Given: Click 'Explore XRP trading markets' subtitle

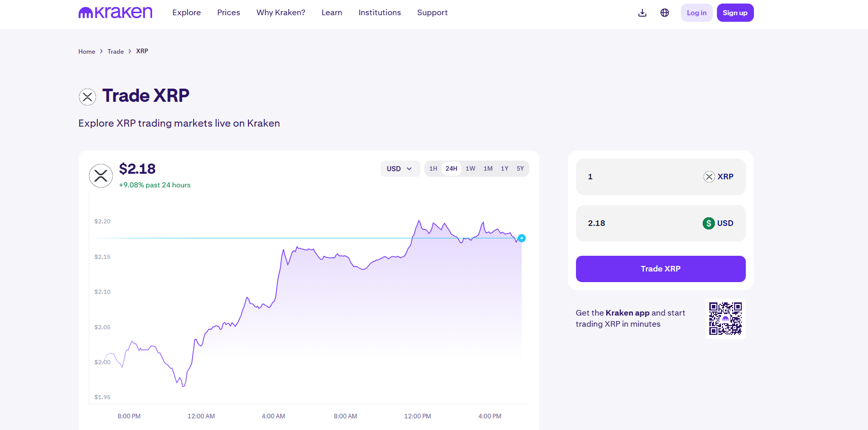Looking at the screenshot, I should pyautogui.click(x=179, y=124).
